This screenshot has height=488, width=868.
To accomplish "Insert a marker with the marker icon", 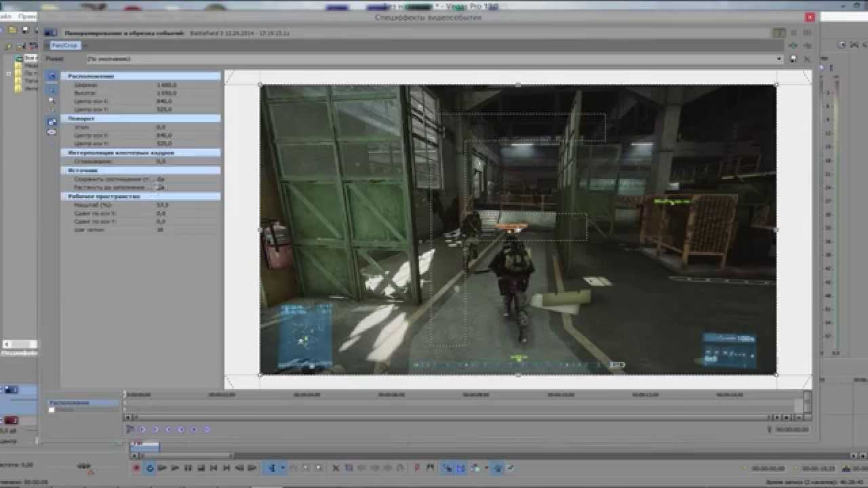I will pyautogui.click(x=416, y=468).
